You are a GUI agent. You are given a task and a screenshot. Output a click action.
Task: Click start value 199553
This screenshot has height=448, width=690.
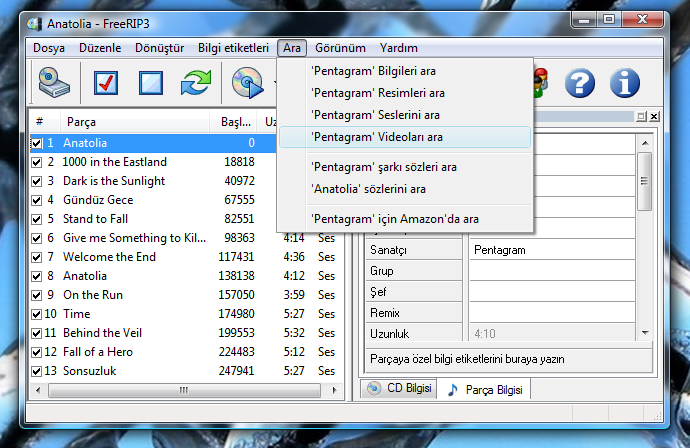point(236,333)
